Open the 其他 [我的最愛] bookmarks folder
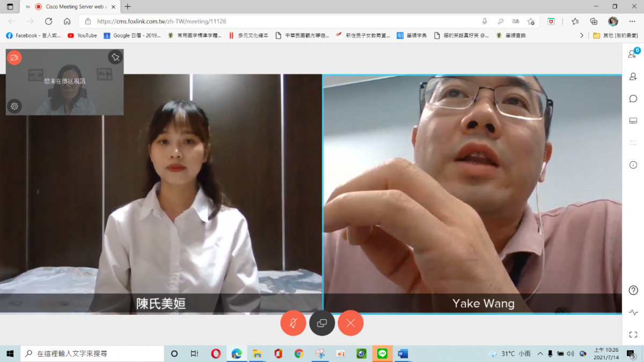Viewport: 644px width, 362px height. (615, 35)
